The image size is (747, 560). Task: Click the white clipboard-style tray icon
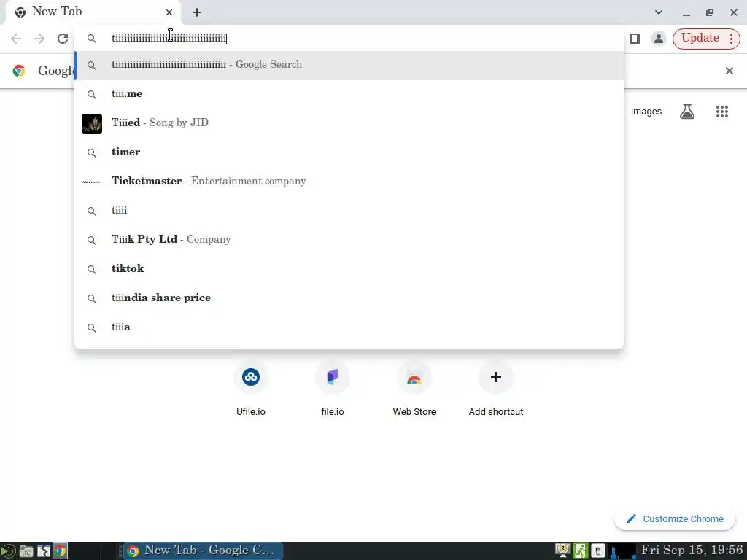click(598, 551)
